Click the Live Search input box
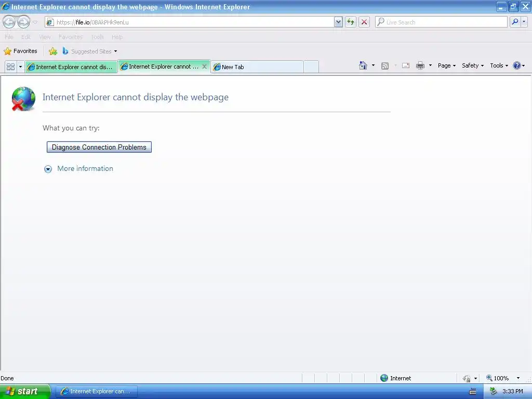The width and height of the screenshot is (532, 399). [441, 22]
